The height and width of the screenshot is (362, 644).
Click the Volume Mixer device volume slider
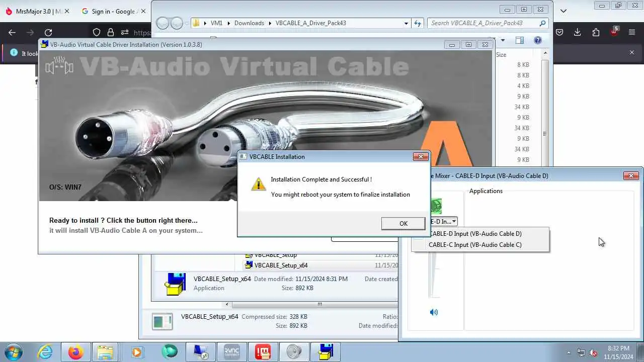click(433, 276)
